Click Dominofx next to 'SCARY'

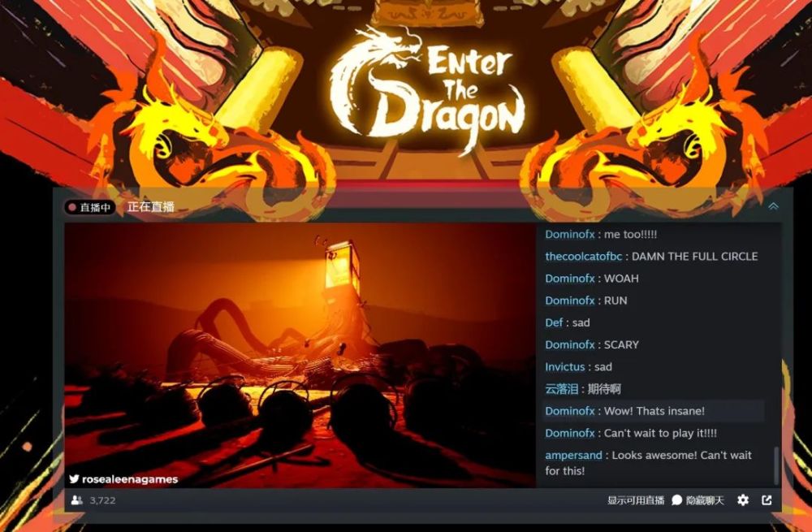[570, 345]
